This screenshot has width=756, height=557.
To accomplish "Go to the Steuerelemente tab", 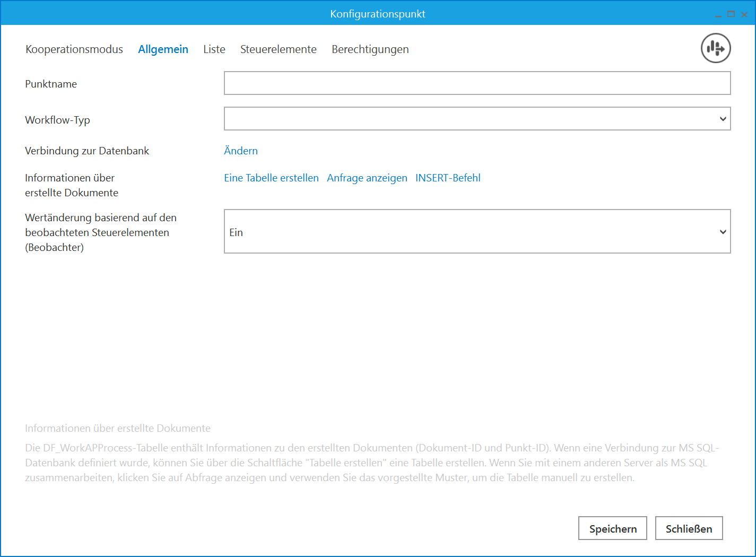I will 278,49.
